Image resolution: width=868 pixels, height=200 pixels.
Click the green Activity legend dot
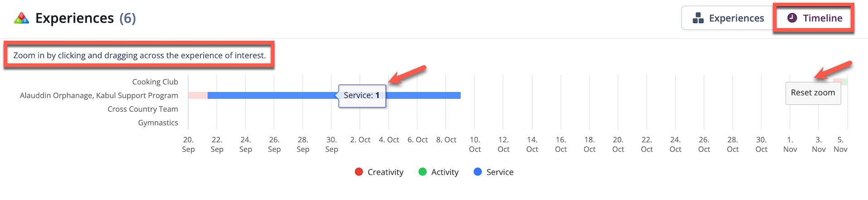tap(423, 172)
